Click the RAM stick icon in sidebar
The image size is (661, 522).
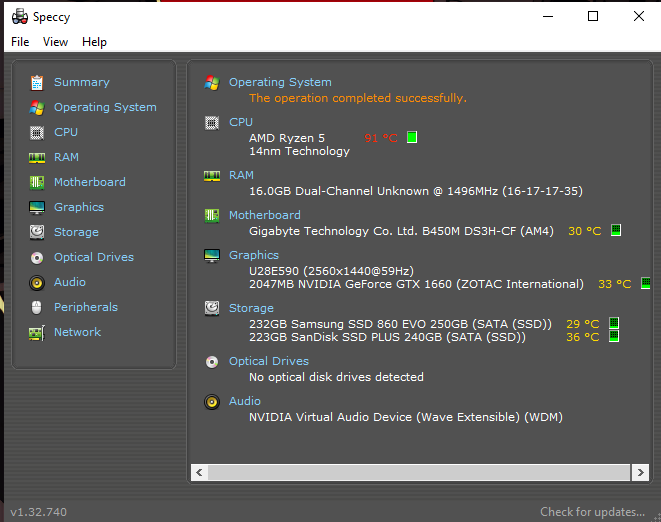coord(37,158)
